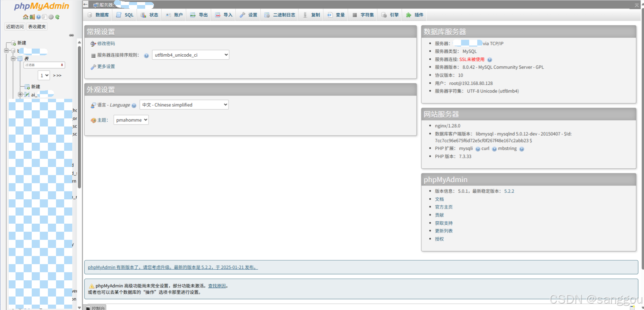Open the page number 1 dropdown
This screenshot has width=644, height=310.
(44, 75)
